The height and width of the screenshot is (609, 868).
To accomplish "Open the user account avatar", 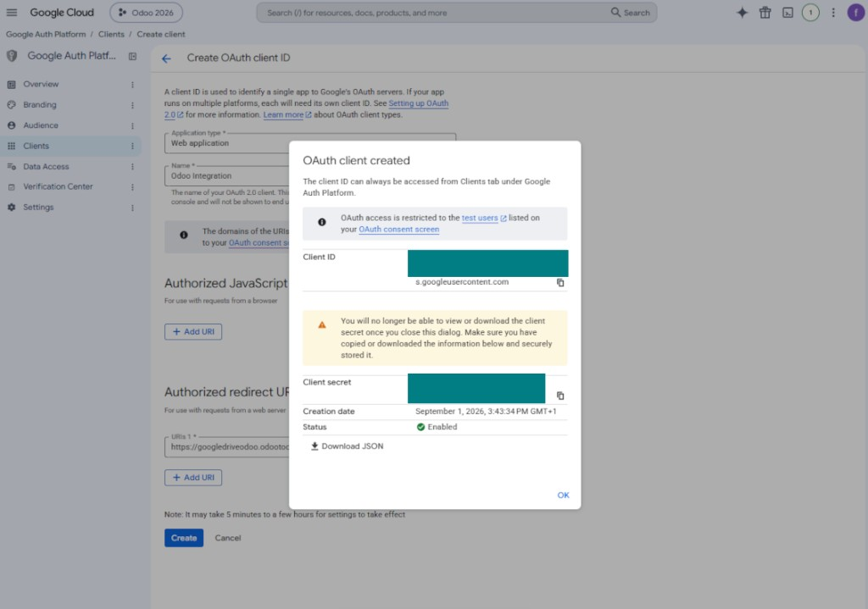I will [856, 13].
